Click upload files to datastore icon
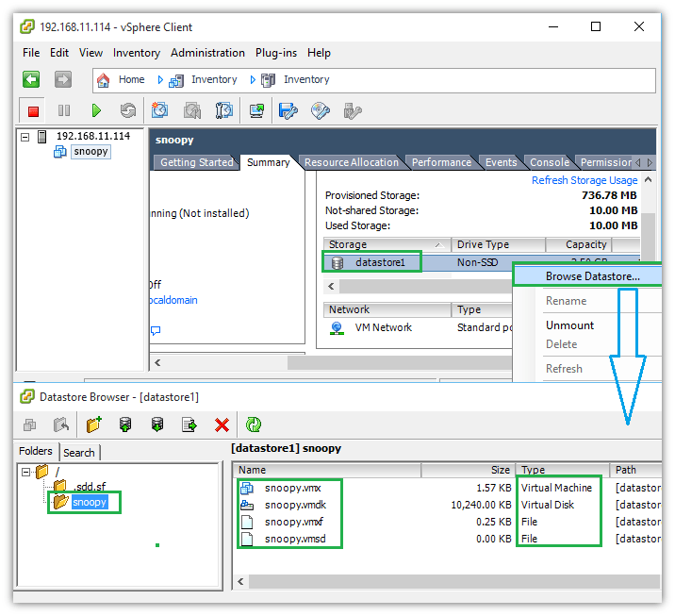Screen dimensions: 675x616 click(125, 425)
